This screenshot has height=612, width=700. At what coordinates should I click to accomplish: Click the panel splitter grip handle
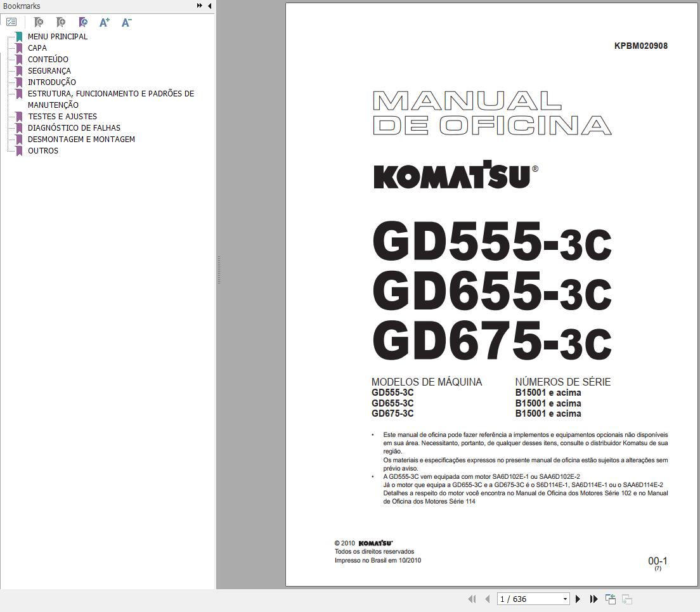click(x=219, y=270)
